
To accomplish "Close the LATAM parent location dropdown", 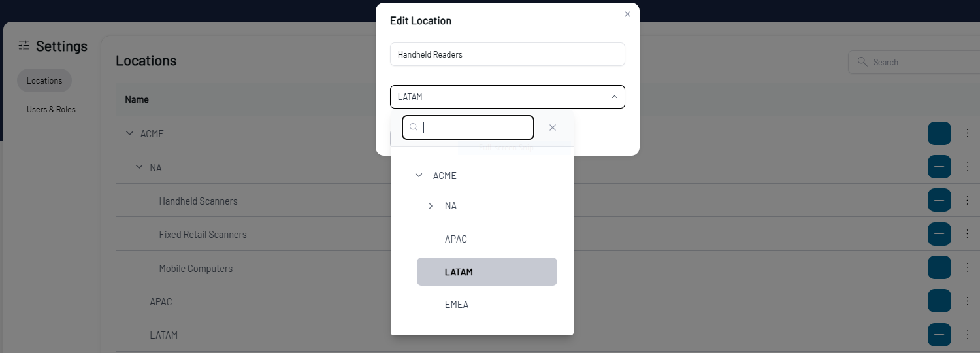I will (613, 97).
